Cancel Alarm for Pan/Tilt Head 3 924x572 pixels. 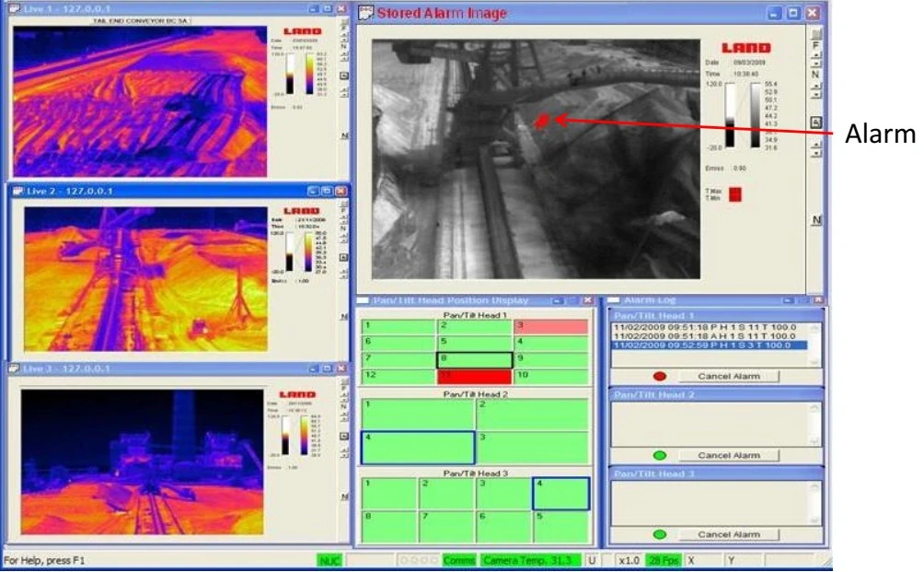pos(728,534)
